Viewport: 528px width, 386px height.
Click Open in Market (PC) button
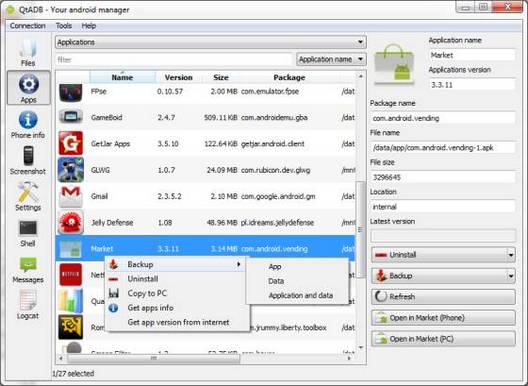tap(443, 339)
